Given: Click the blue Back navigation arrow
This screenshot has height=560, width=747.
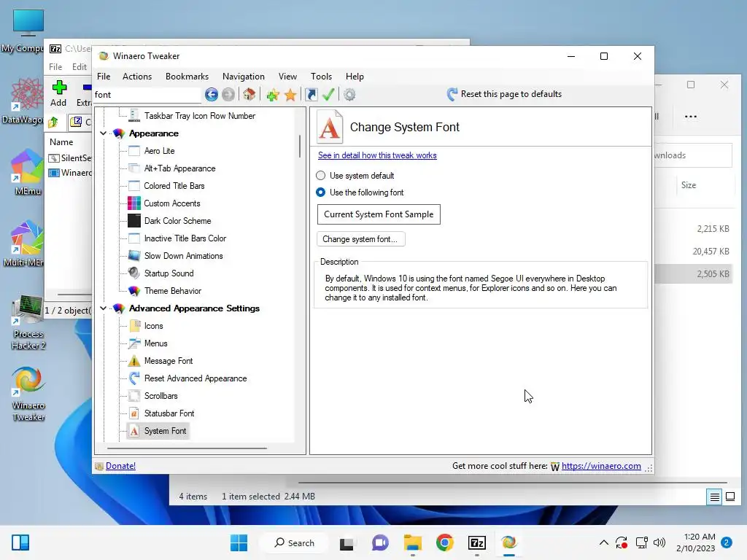Looking at the screenshot, I should pos(212,94).
